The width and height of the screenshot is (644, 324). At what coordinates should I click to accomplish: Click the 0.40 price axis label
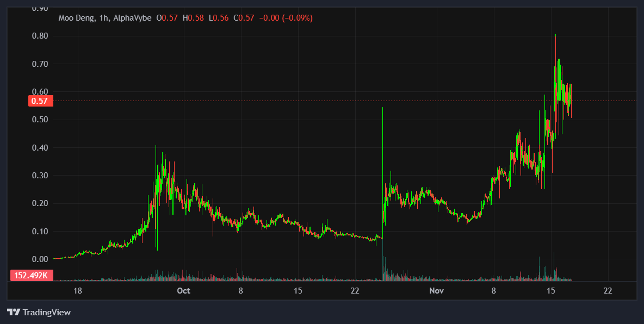40,148
